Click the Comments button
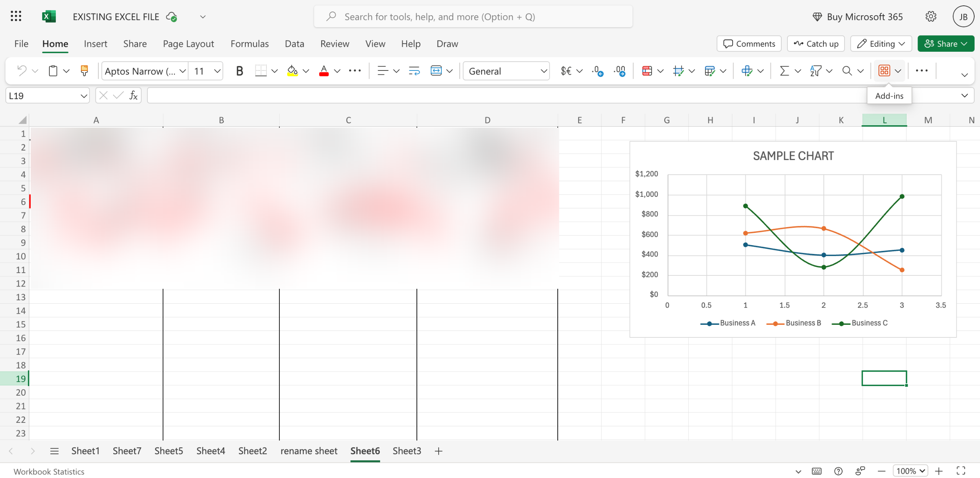This screenshot has width=980, height=478. 749,44
